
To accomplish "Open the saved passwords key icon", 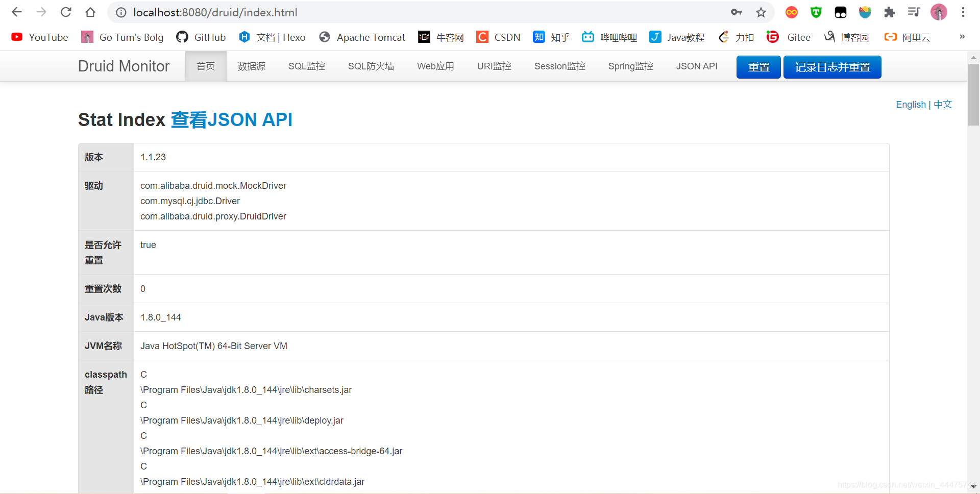I will [x=736, y=12].
